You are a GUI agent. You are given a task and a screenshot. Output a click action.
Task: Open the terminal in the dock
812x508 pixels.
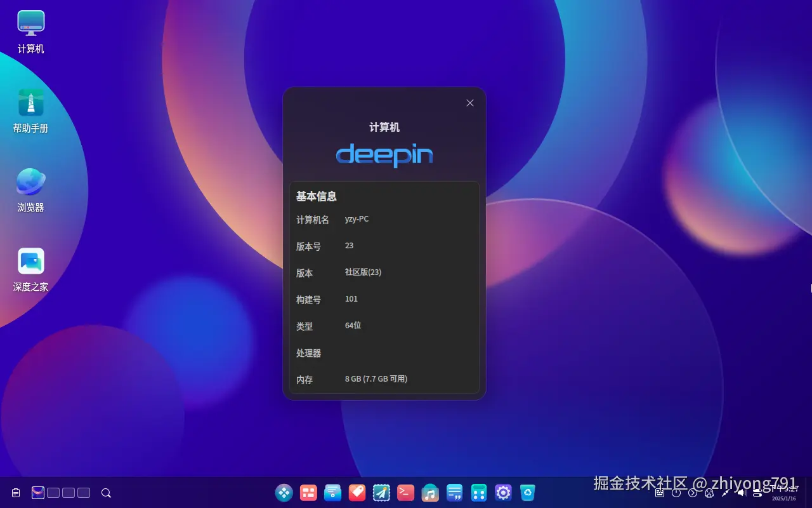click(x=406, y=492)
